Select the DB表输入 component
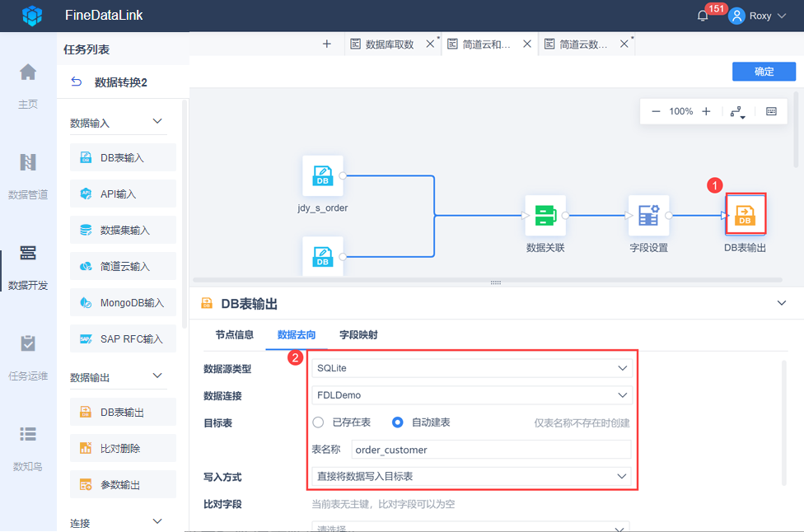Screen dimensions: 804x532 coord(123,157)
